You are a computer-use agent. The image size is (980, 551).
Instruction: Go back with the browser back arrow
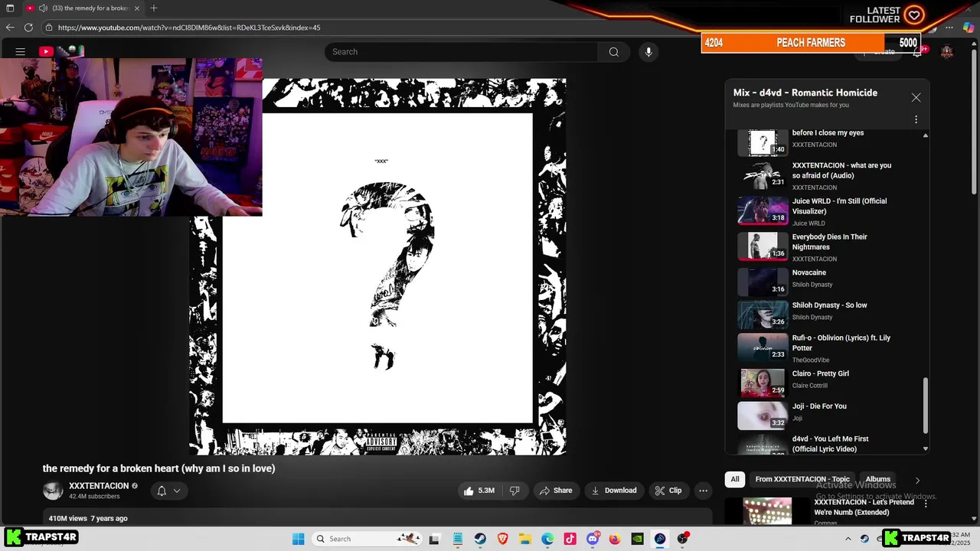click(x=10, y=28)
